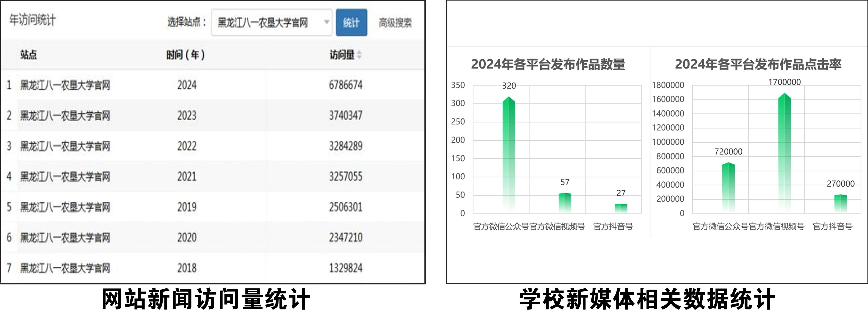This screenshot has width=868, height=321.
Task: Select year cell 2021
Action: (x=187, y=176)
